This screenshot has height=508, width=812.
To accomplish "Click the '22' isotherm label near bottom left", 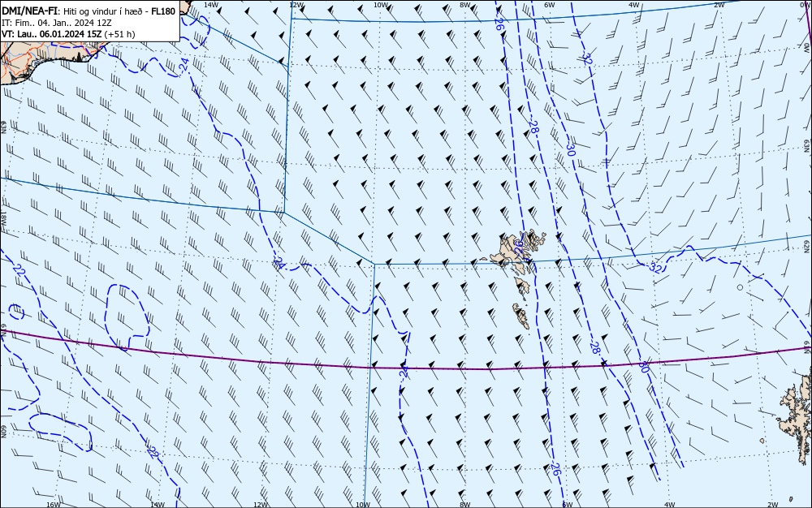I will [x=153, y=452].
